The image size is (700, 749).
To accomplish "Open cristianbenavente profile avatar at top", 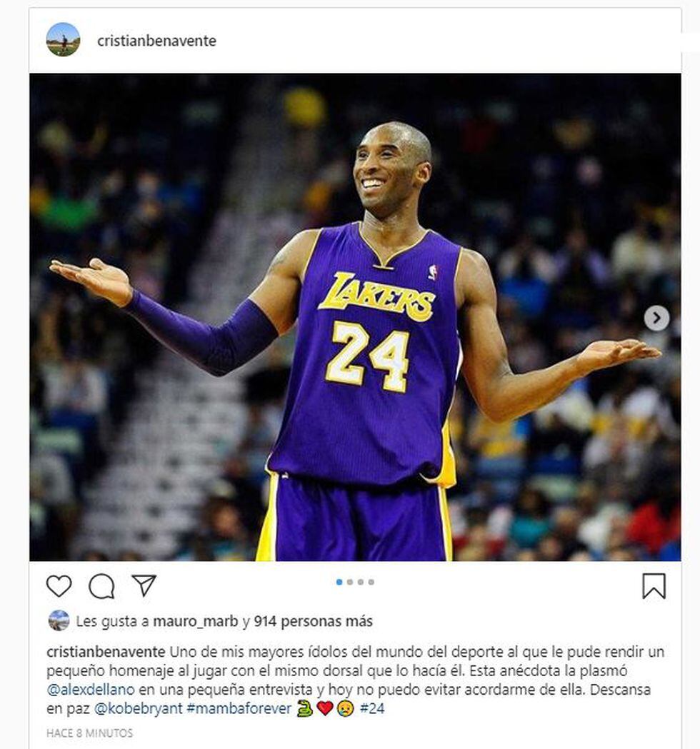I will (63, 40).
